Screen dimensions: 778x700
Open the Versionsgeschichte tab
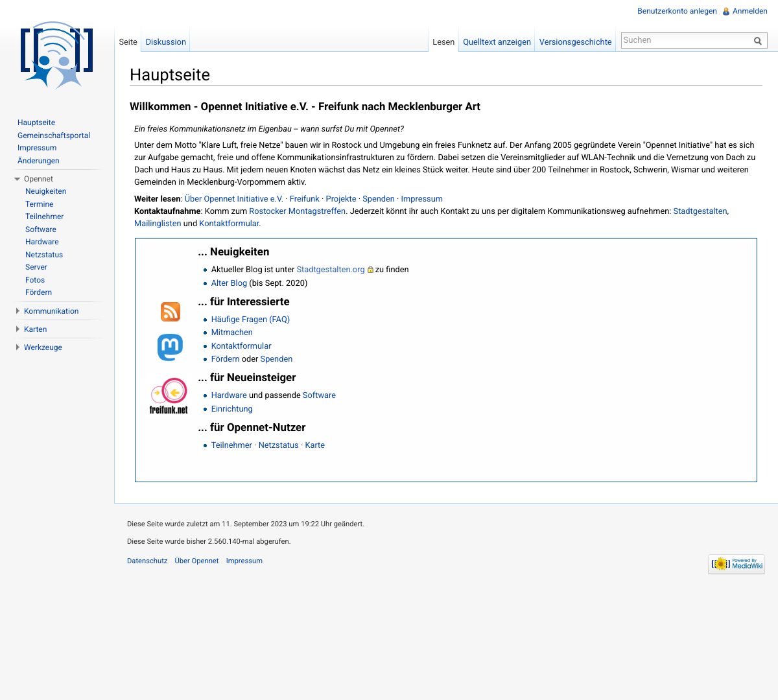coord(575,42)
